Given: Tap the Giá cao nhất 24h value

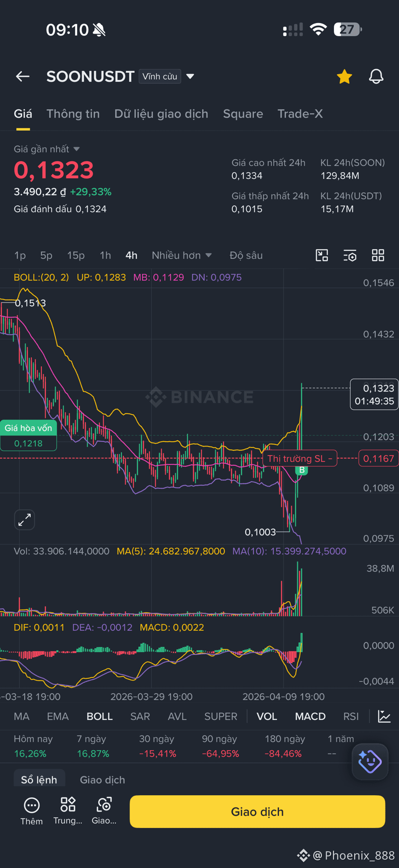Looking at the screenshot, I should click(247, 176).
